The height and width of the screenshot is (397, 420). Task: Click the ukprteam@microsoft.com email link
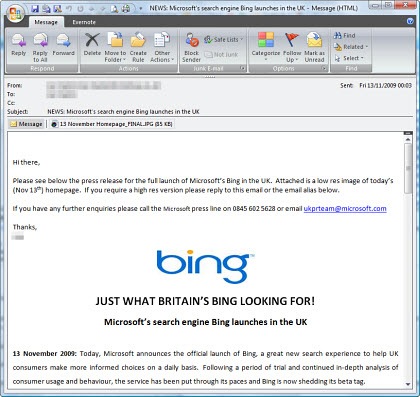(x=345, y=209)
